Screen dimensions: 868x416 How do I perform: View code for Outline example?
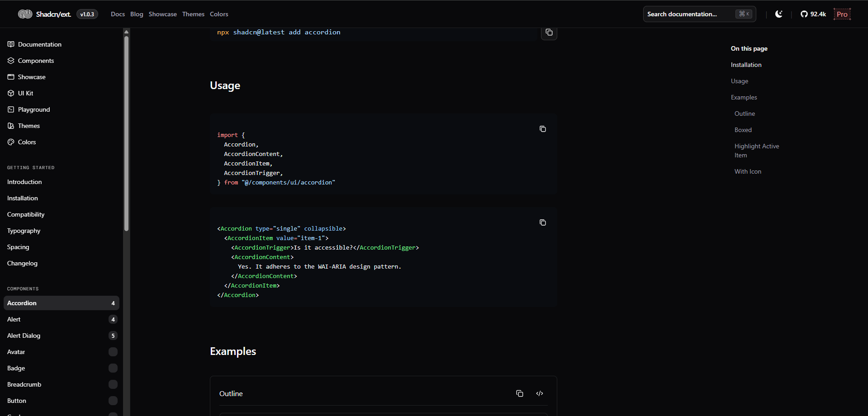539,393
